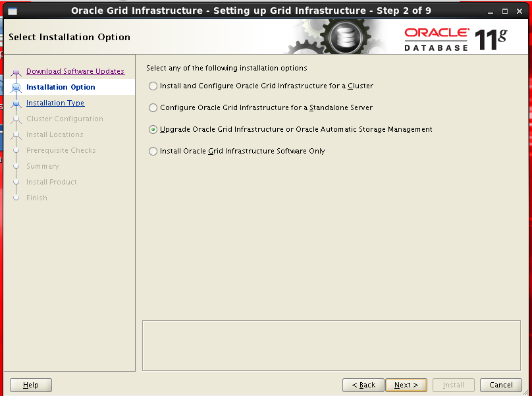The image size is (532, 396).
Task: Click the database gear graphic in header
Action: pyautogui.click(x=346, y=37)
